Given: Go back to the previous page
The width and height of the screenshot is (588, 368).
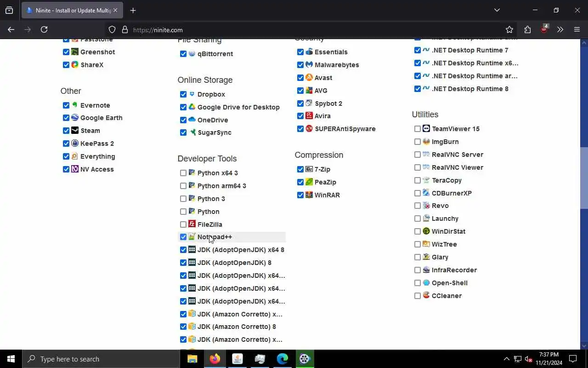Looking at the screenshot, I should click(x=11, y=29).
